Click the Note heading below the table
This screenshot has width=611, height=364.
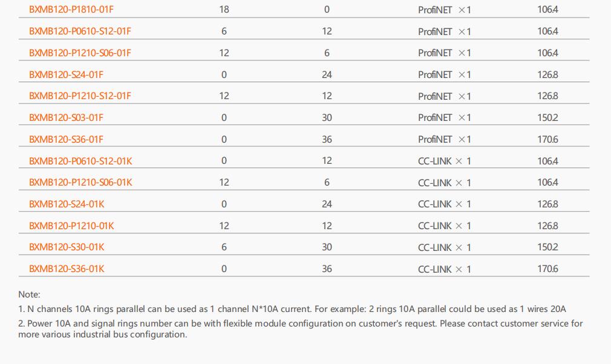point(29,294)
